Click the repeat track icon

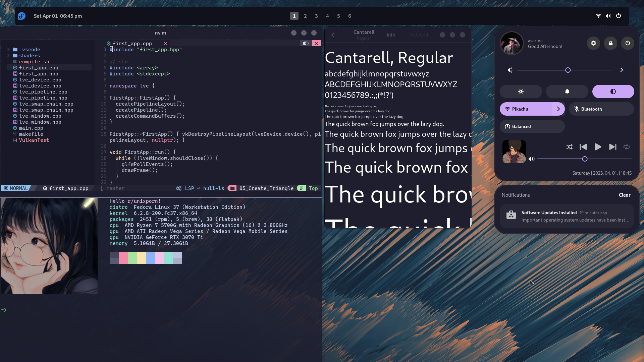pyautogui.click(x=626, y=147)
